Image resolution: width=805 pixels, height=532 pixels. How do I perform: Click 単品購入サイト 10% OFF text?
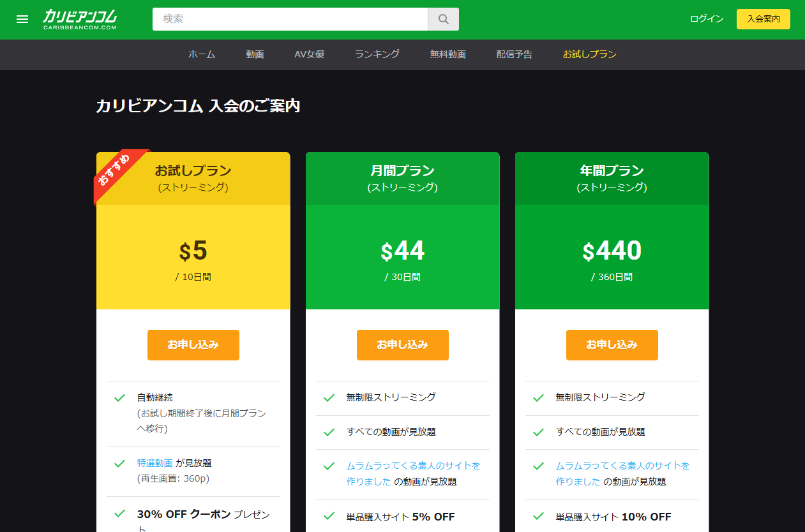click(613, 517)
